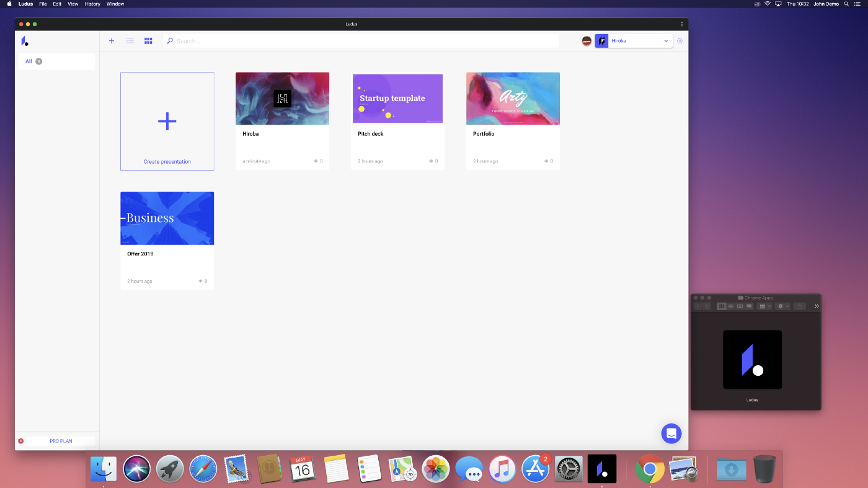Open Finder action gear dropdown

(783, 306)
